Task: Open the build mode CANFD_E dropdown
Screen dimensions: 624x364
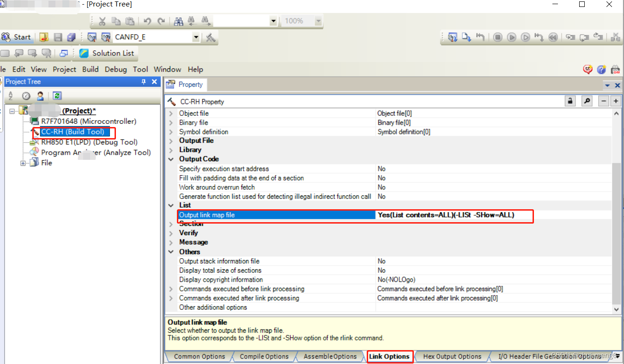Action: point(196,37)
